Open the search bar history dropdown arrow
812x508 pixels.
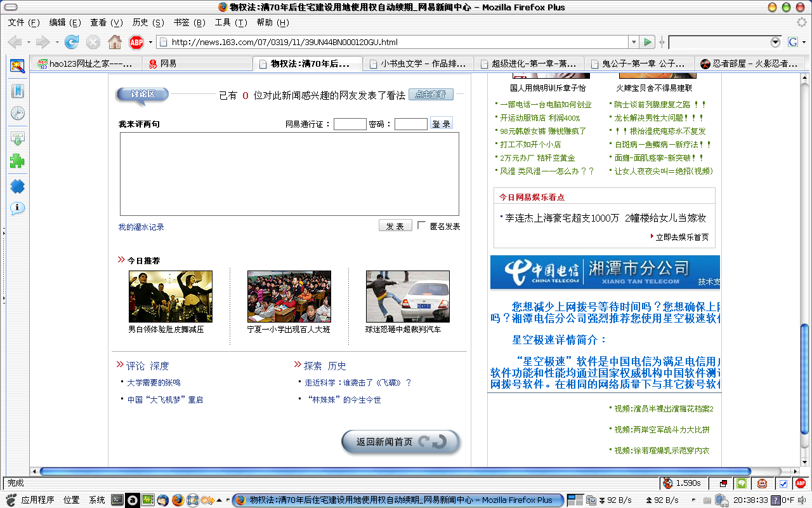pyautogui.click(x=775, y=43)
